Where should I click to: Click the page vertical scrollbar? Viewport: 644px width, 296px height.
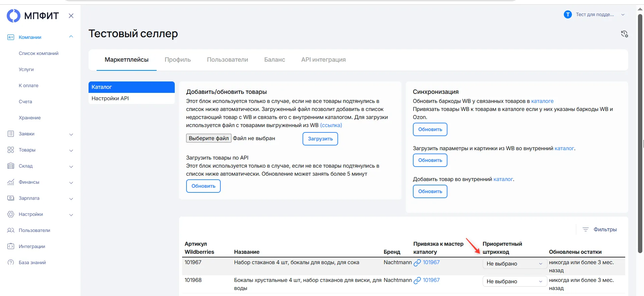[x=640, y=134]
